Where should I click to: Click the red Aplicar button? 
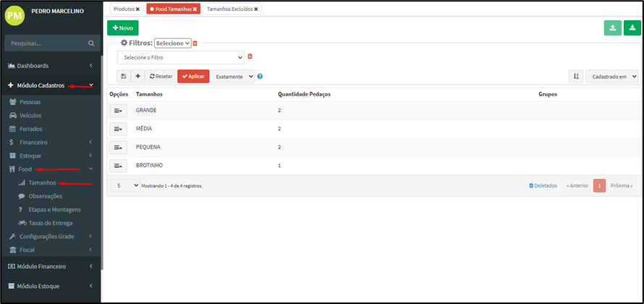click(193, 76)
